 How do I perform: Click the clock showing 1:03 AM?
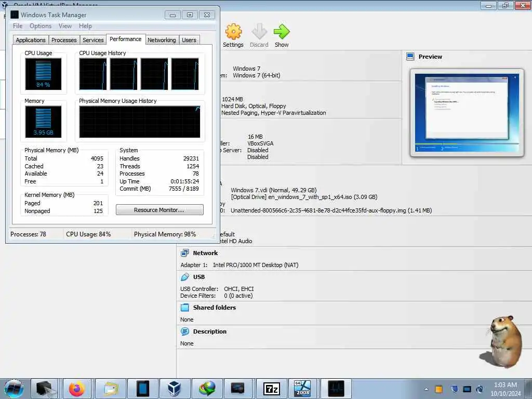pos(505,385)
